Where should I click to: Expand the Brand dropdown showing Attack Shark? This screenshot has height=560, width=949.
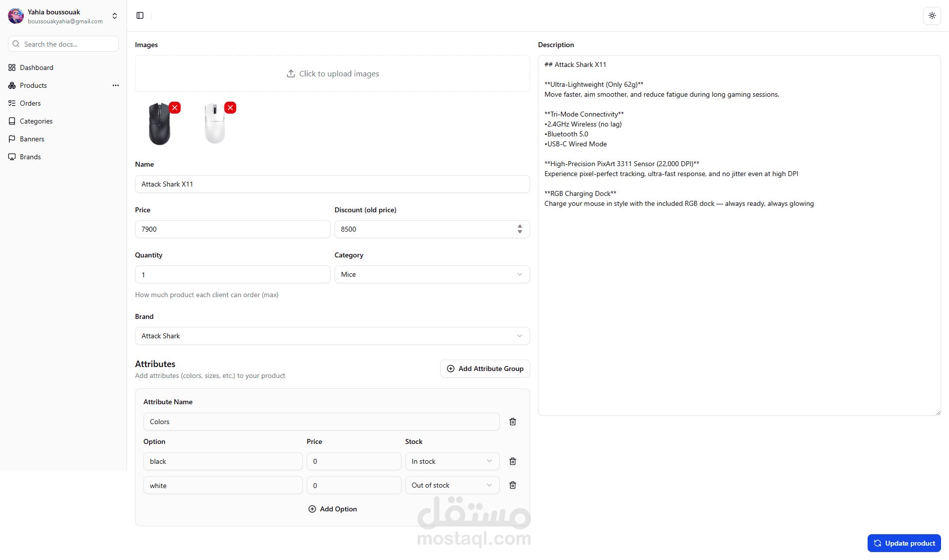(x=332, y=336)
